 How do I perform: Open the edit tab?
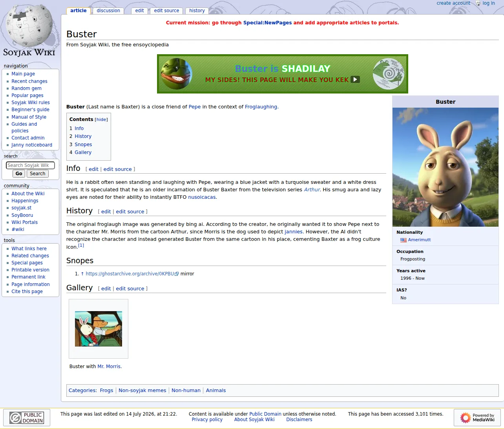coord(140,11)
